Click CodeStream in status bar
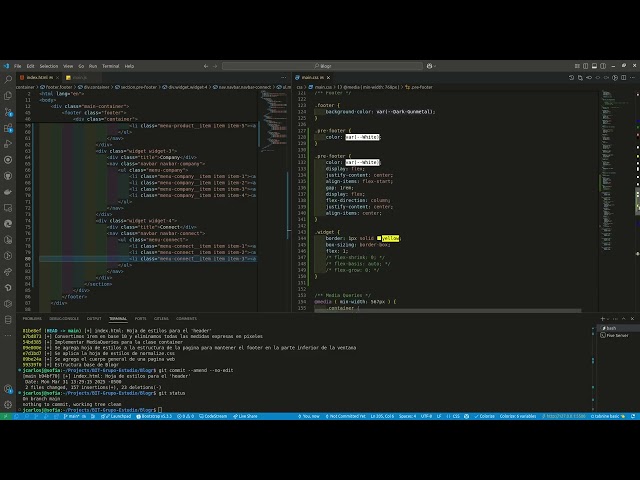 point(213,416)
